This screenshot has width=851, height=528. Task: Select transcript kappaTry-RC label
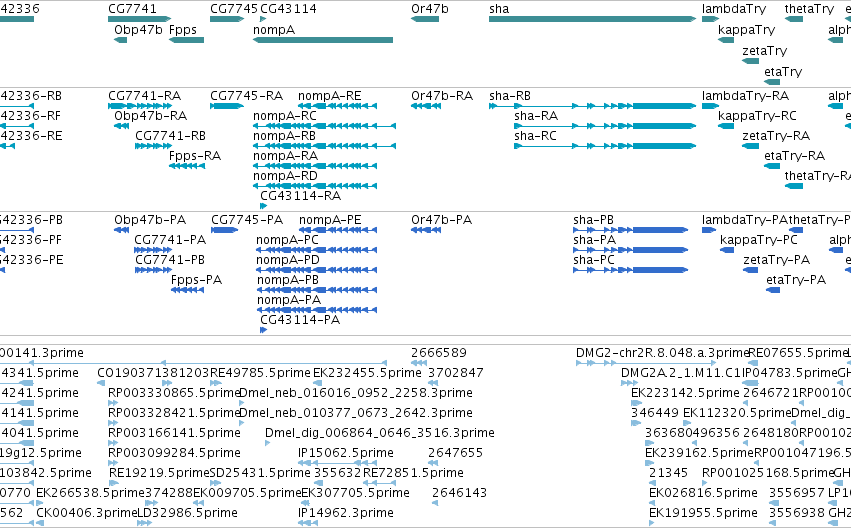(x=758, y=116)
